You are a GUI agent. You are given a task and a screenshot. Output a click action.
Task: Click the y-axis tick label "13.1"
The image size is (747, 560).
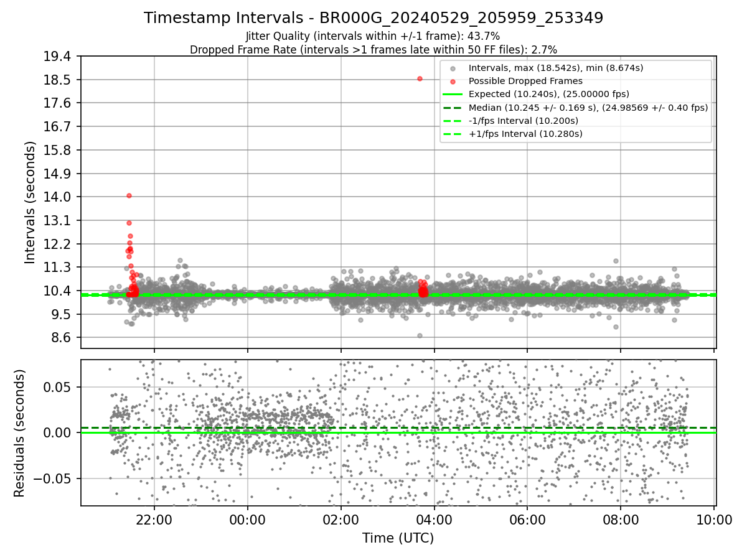pyautogui.click(x=59, y=220)
